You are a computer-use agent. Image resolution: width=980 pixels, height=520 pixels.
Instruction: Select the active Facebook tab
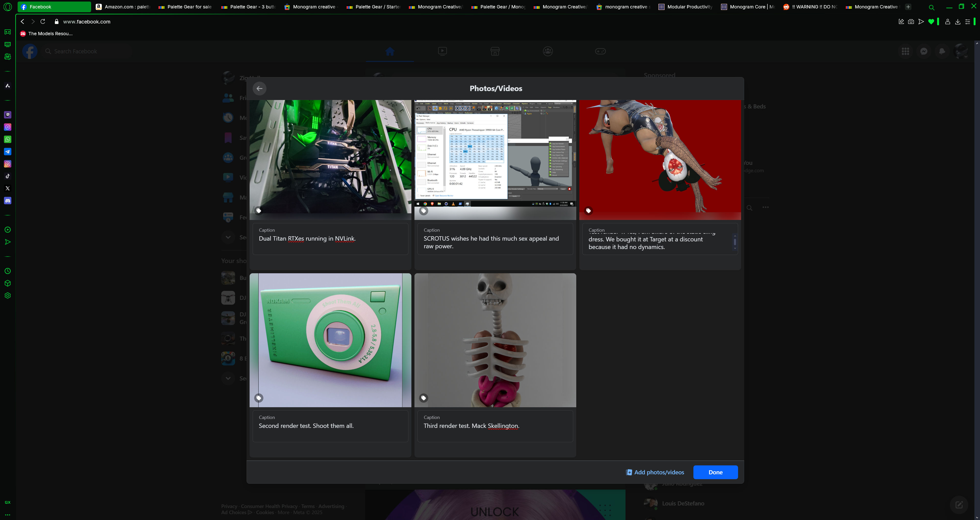tap(54, 7)
